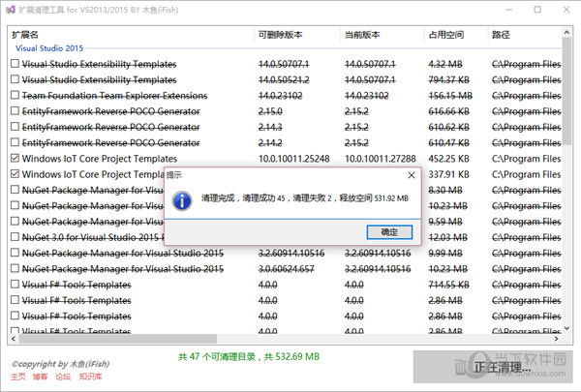This screenshot has height=392, width=581.
Task: Uncheck Windows IoT Core Templates 10.0.10011.25248
Action: pyautogui.click(x=15, y=158)
